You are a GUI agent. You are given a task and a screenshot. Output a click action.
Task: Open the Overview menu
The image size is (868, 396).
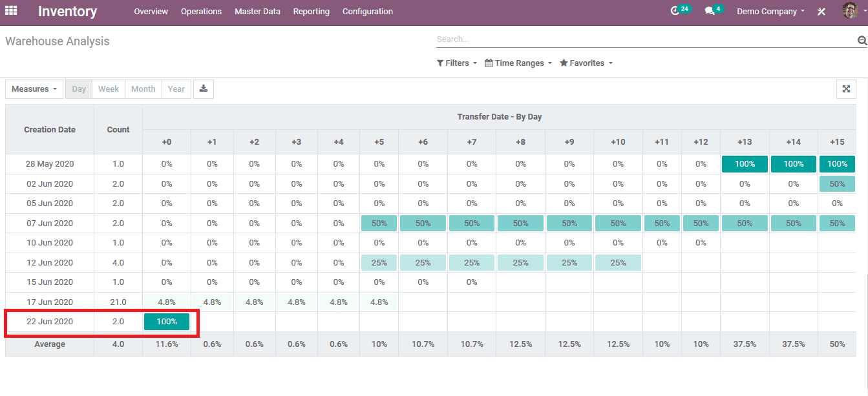(x=151, y=12)
